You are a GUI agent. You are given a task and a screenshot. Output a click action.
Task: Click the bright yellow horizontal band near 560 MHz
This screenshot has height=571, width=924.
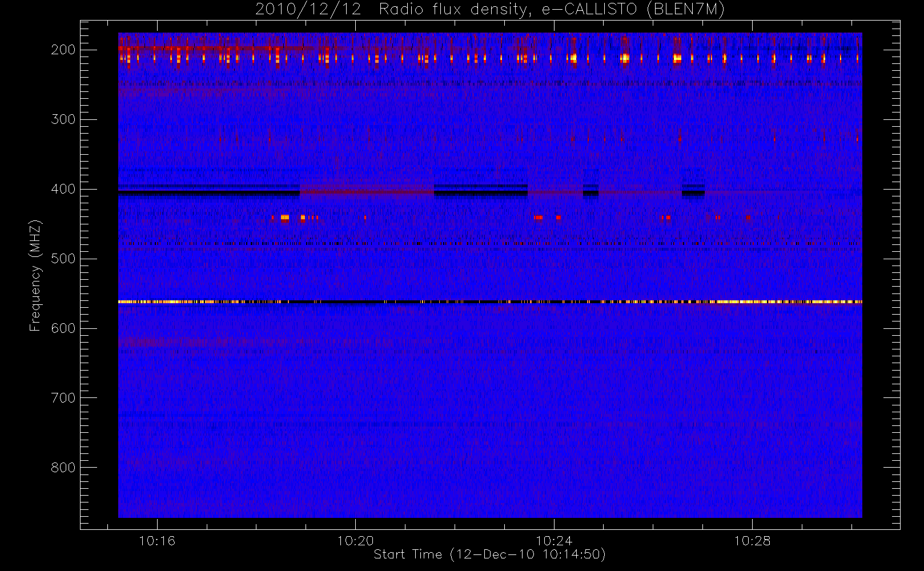click(490, 301)
